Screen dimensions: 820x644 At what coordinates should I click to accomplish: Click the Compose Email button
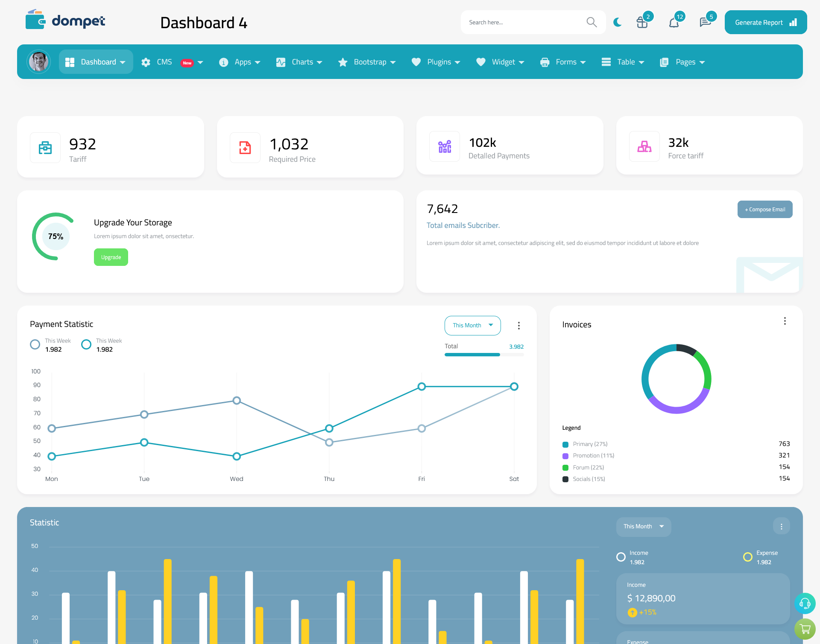click(x=764, y=209)
